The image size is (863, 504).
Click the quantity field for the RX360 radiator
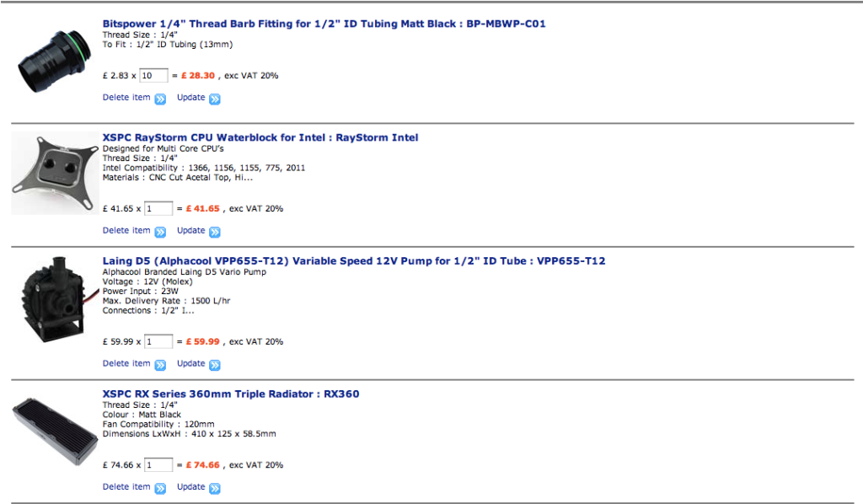click(x=158, y=465)
